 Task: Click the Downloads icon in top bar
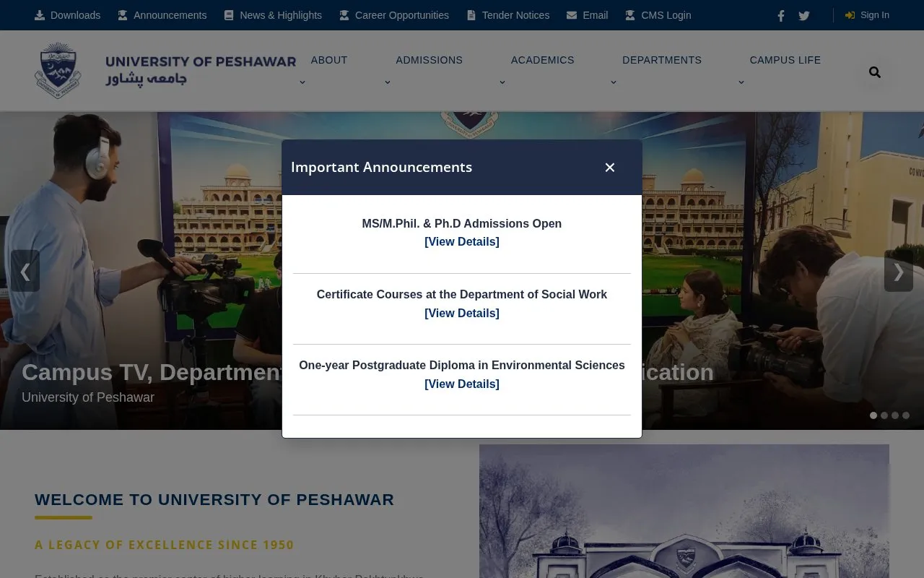click(40, 15)
